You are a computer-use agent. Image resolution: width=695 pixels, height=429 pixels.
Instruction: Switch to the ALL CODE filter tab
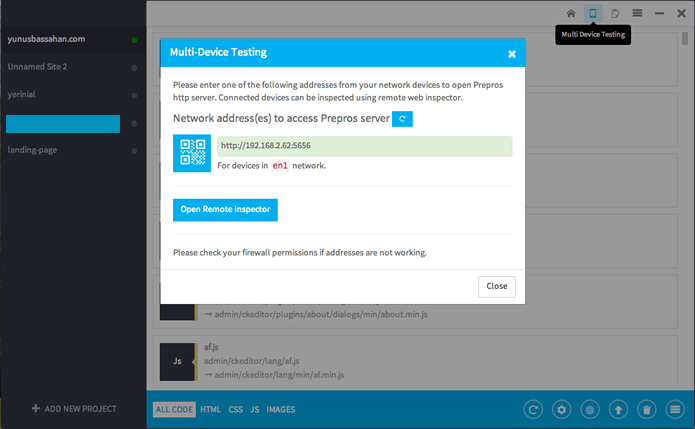pos(174,410)
